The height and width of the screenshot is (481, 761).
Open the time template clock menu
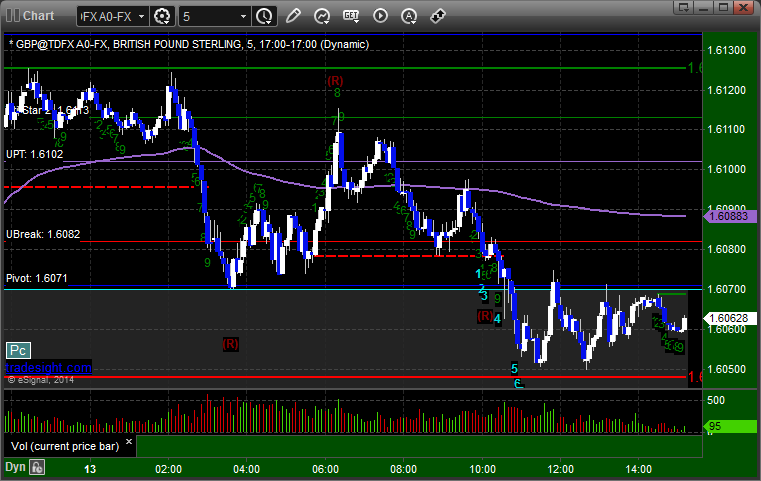(x=265, y=17)
